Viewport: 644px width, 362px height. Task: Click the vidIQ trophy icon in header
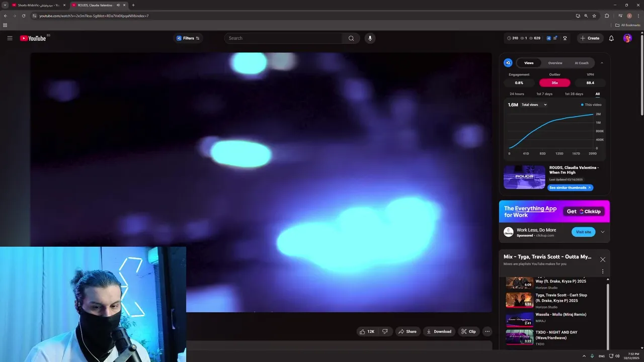[x=565, y=38]
